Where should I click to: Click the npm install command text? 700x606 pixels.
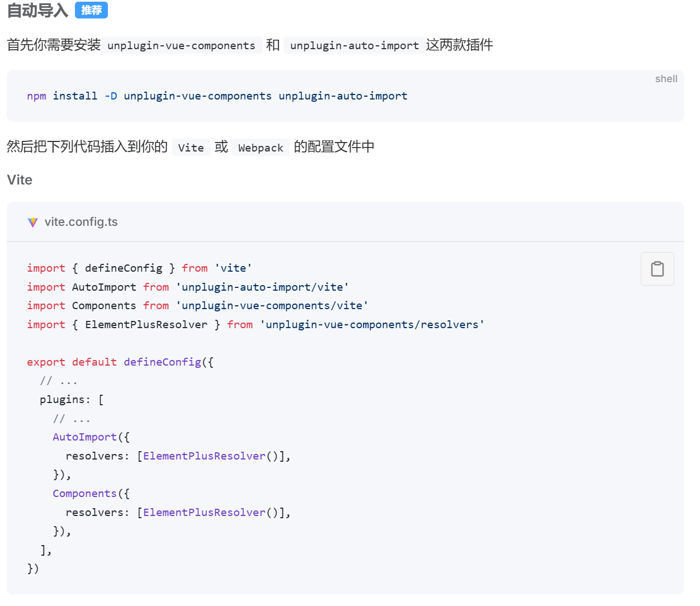point(217,96)
